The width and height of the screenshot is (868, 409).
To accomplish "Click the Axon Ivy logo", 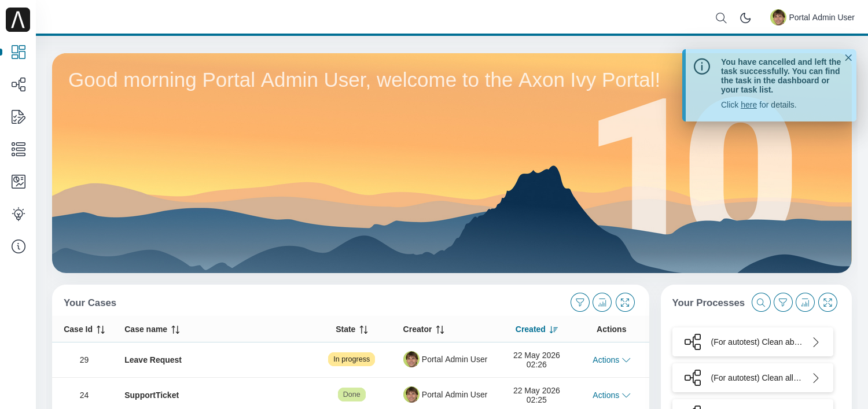I will [18, 20].
